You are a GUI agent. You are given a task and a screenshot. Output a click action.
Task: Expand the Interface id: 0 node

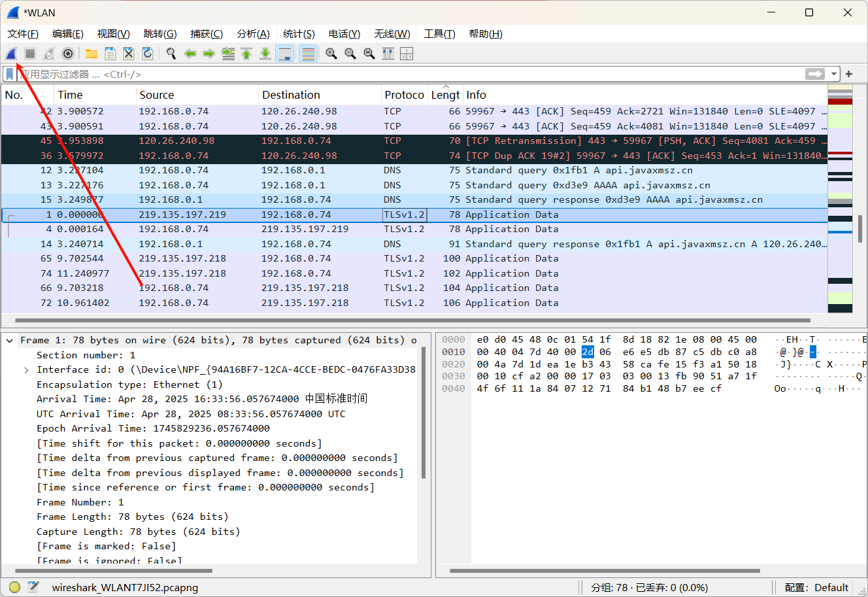[26, 369]
